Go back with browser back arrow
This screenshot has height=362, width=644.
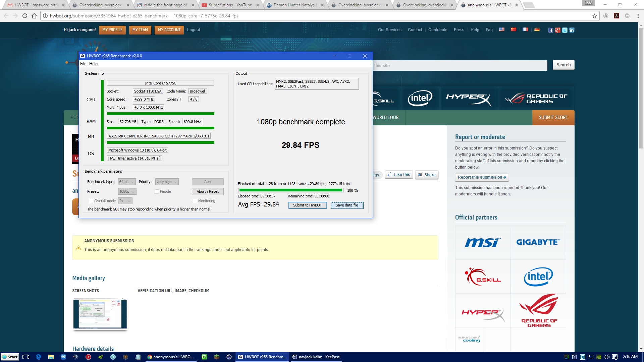6,16
